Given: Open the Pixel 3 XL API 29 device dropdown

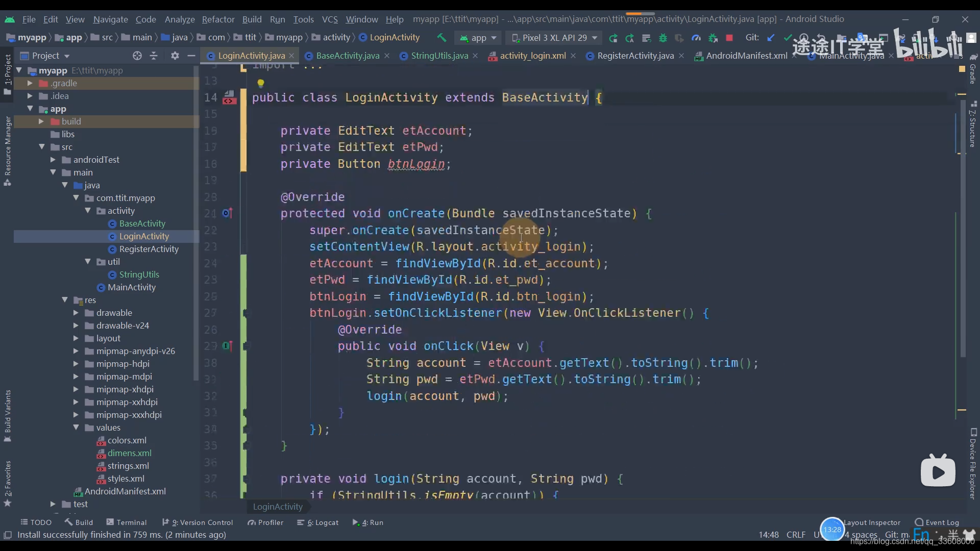Looking at the screenshot, I should click(x=554, y=38).
